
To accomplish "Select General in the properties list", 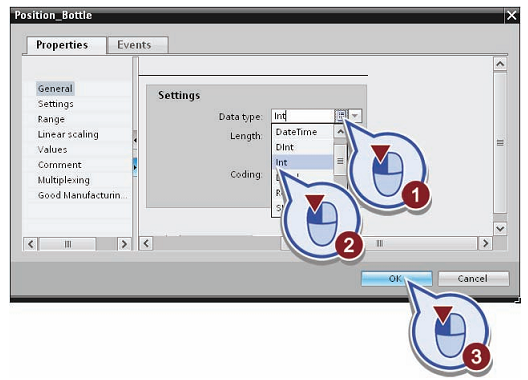I will click(x=55, y=89).
